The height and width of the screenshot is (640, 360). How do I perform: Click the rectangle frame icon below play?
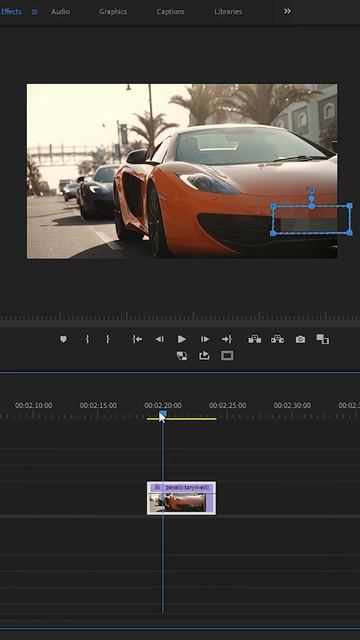(x=227, y=356)
